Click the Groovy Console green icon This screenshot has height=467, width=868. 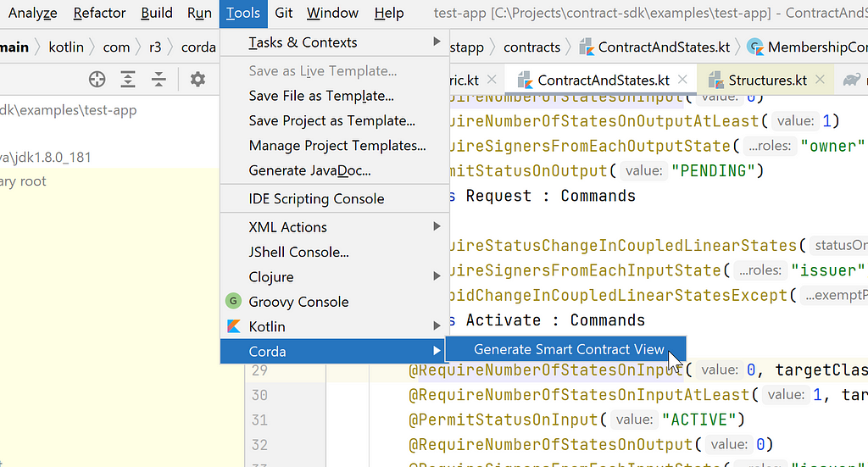[234, 301]
